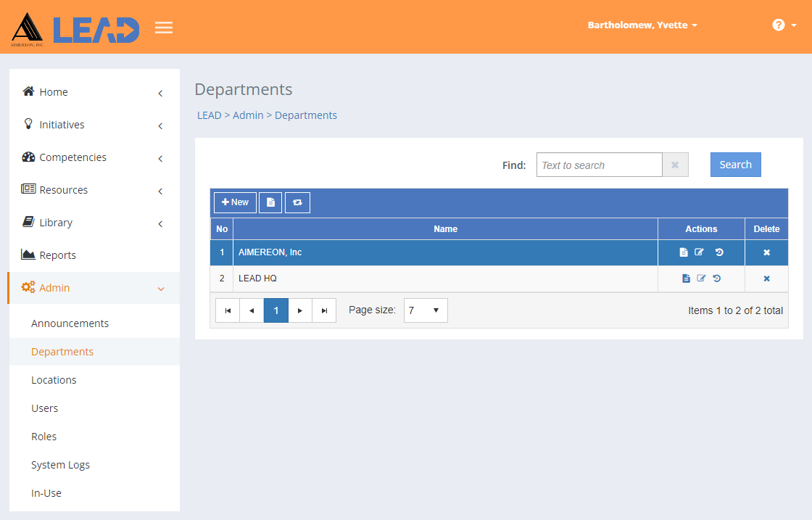Click the Home house icon
This screenshot has height=520, width=812.
pyautogui.click(x=28, y=91)
